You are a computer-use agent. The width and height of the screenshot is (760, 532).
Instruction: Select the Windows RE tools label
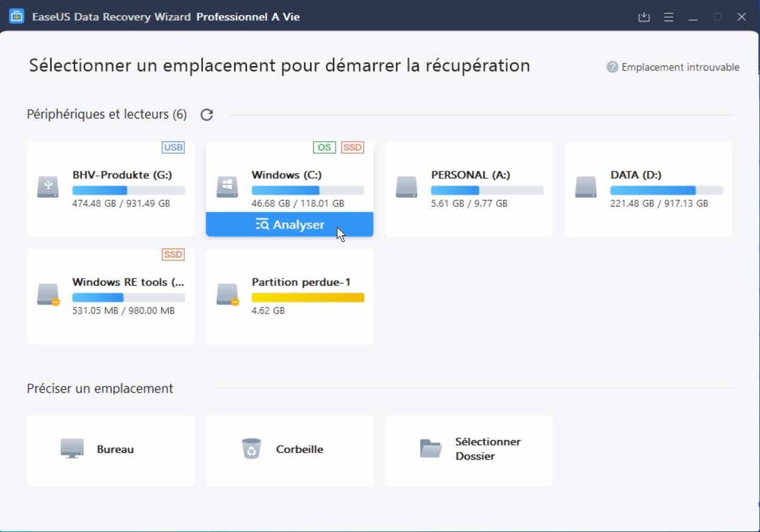pos(128,282)
